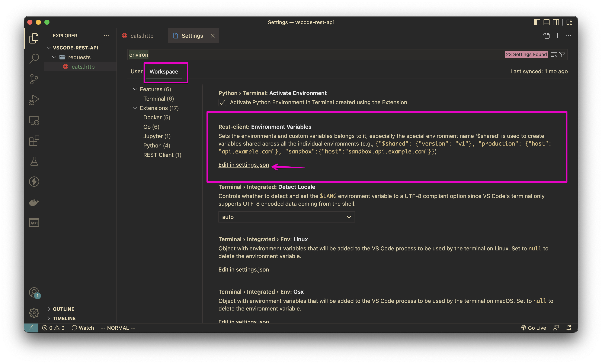The image size is (602, 364).
Task: Open the Source Control view
Action: 34,79
